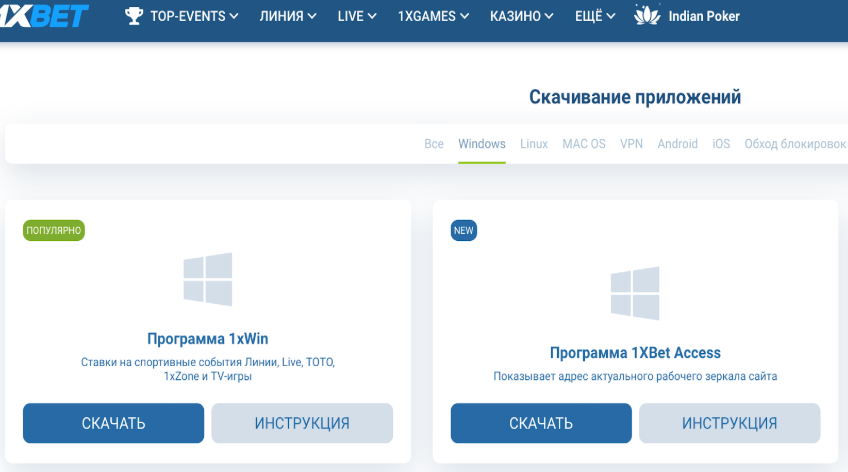The height and width of the screenshot is (472, 848).
Task: Click the 1XBET logo
Action: (43, 16)
